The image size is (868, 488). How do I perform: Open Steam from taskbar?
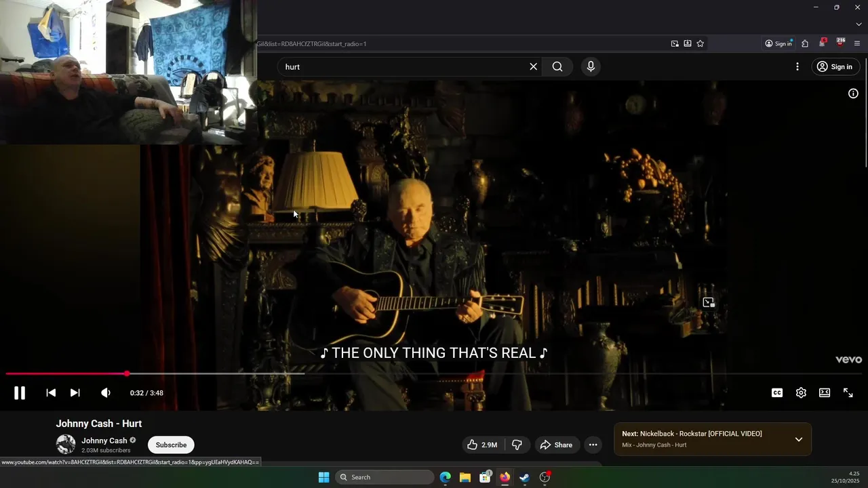(524, 477)
